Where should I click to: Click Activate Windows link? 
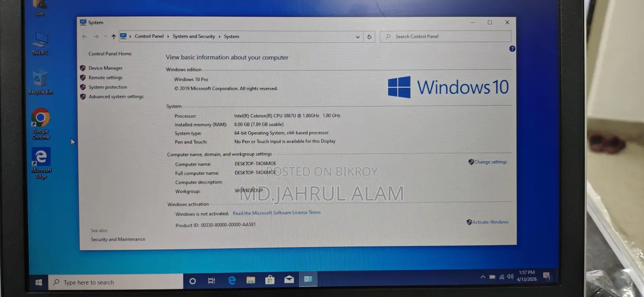[x=490, y=222]
